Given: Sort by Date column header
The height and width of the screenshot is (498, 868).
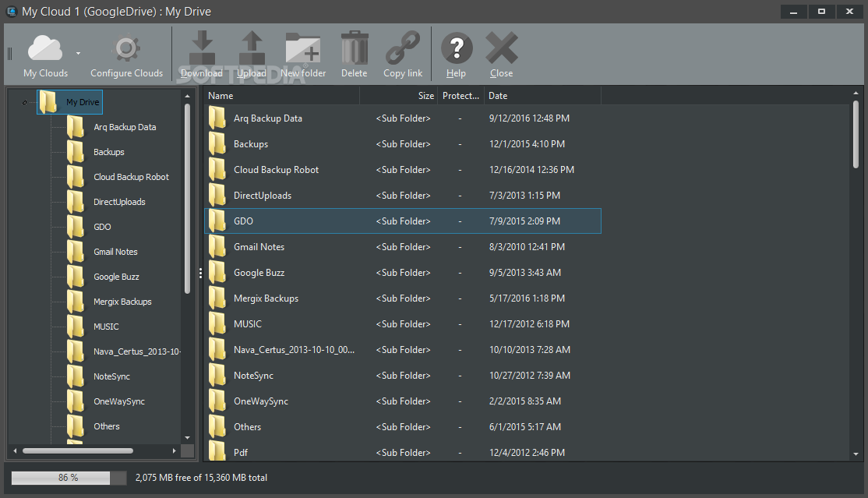Looking at the screenshot, I should pyautogui.click(x=542, y=95).
